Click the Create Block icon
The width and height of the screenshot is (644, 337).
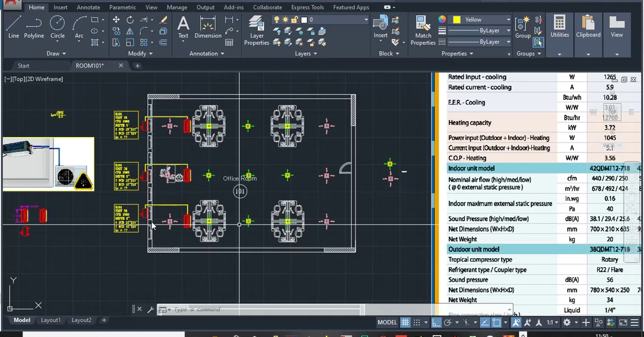(x=396, y=19)
